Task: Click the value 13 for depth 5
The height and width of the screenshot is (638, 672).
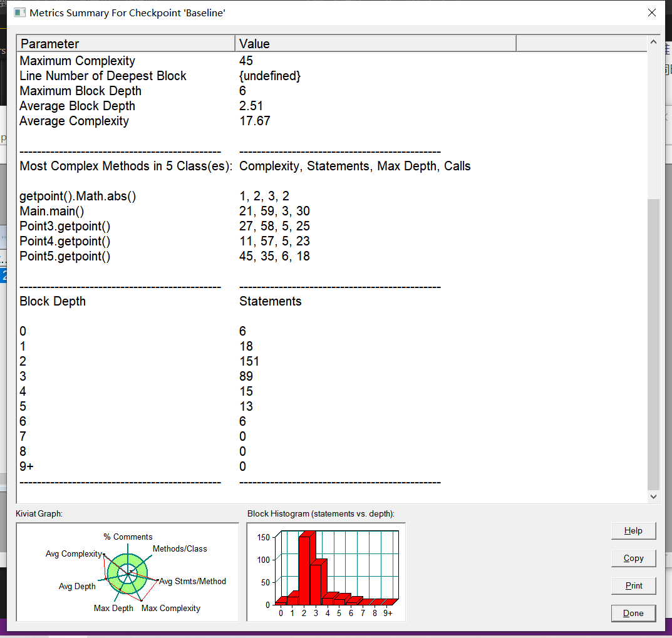Action: (246, 406)
